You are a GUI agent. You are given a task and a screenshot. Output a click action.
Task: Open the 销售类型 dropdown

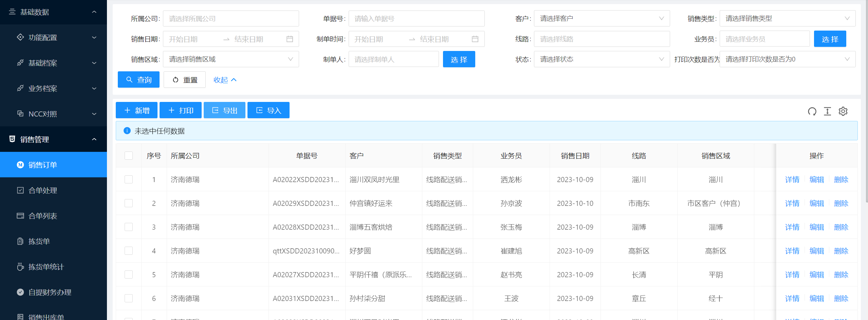(x=788, y=18)
